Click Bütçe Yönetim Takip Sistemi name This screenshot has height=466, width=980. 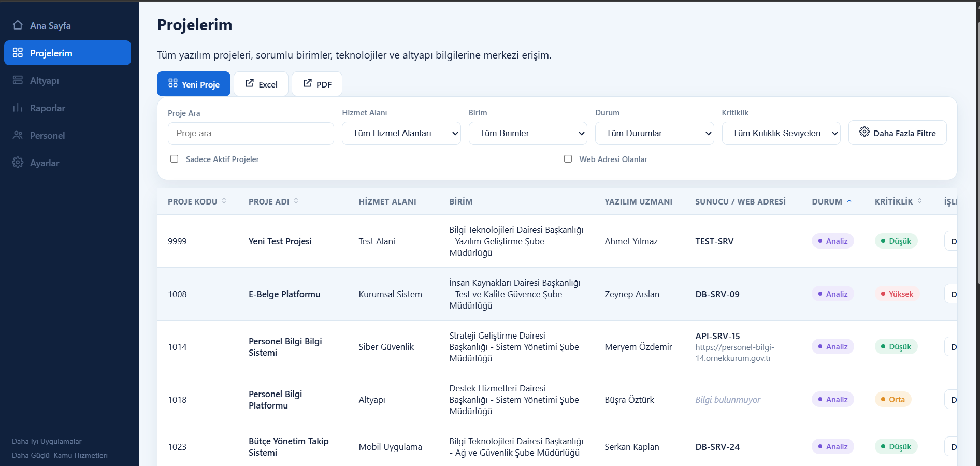[x=289, y=447]
